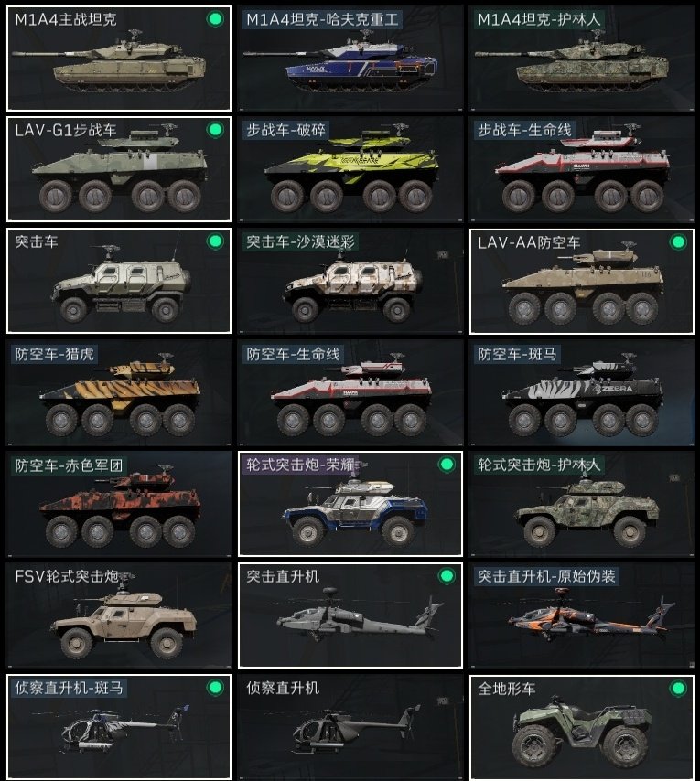
Task: Pick the M1A4坦克-护林人 camouflage skin
Action: tap(582, 59)
